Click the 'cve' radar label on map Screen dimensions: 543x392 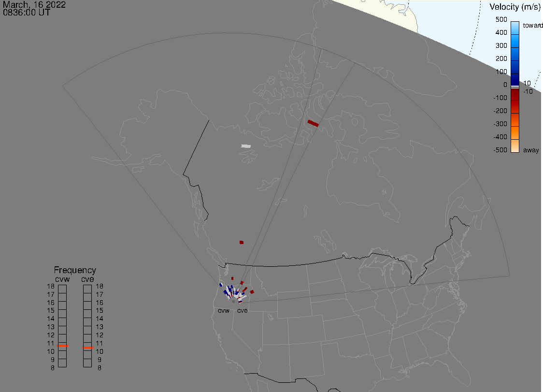[243, 310]
